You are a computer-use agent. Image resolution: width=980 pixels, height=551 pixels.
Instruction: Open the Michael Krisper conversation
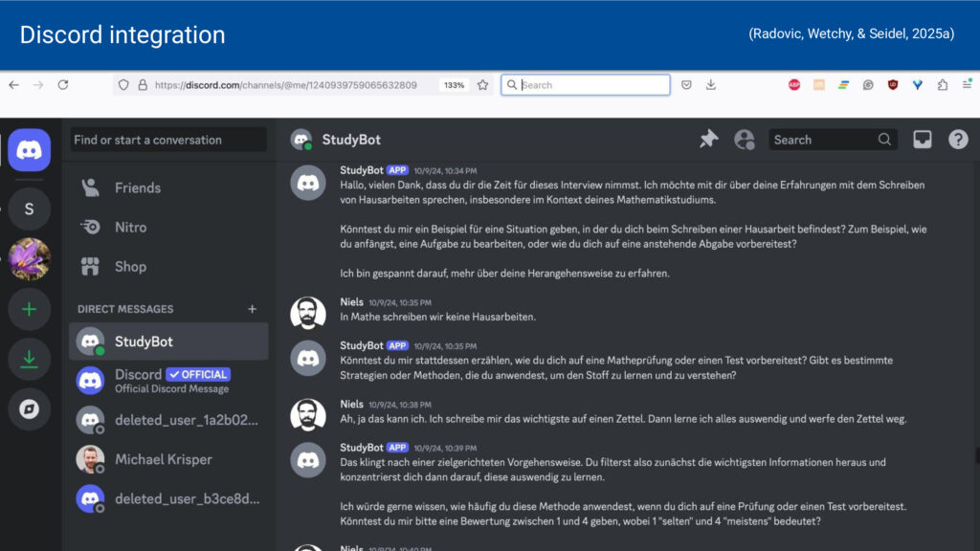click(x=168, y=459)
